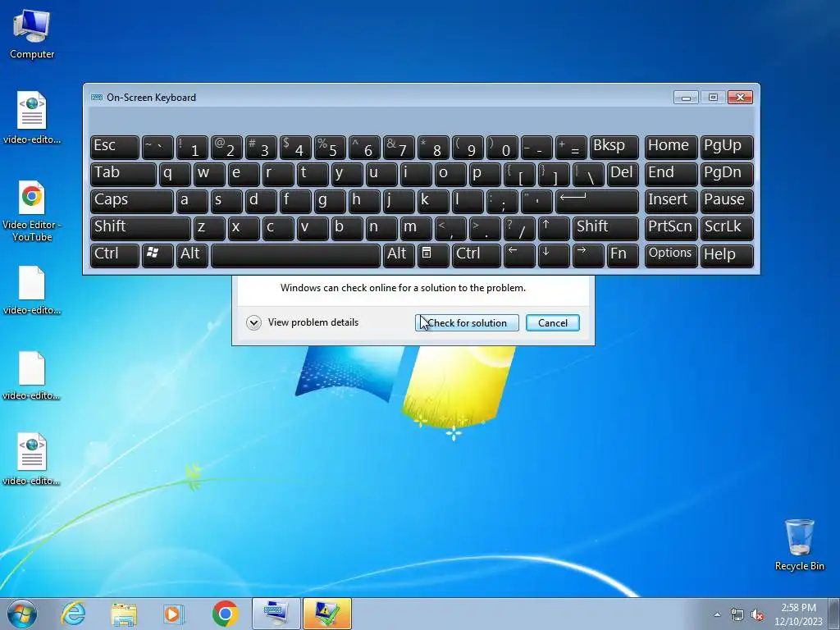The height and width of the screenshot is (630, 840).
Task: Click the Bksp key
Action: [x=614, y=147]
